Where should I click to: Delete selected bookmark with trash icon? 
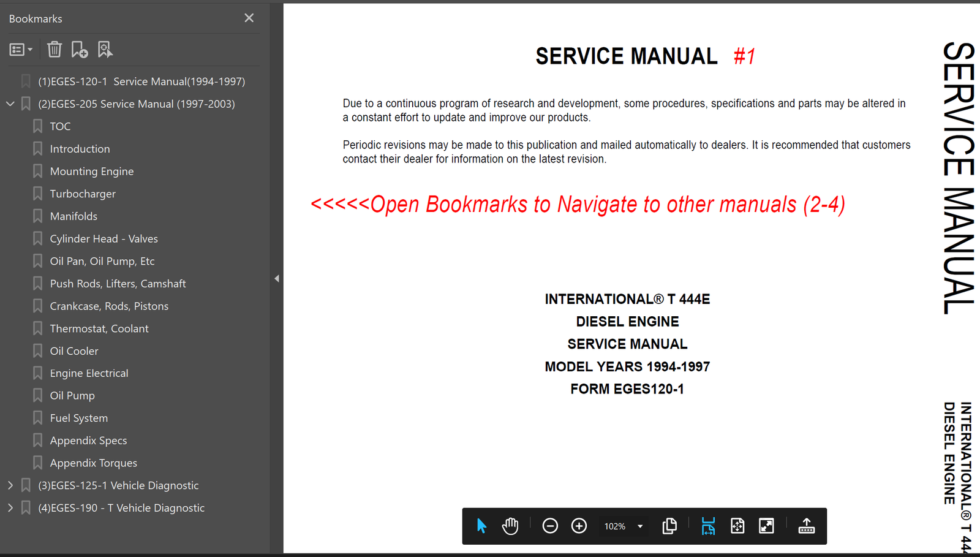pyautogui.click(x=55, y=50)
